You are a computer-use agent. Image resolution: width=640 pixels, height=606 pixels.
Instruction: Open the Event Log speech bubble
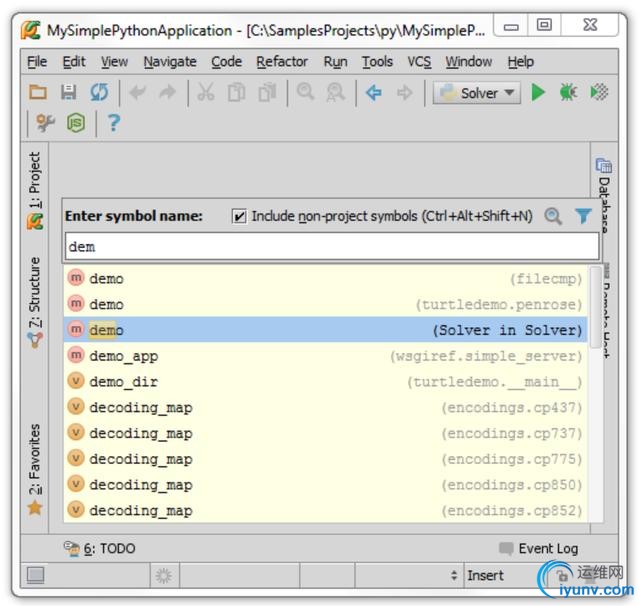506,548
